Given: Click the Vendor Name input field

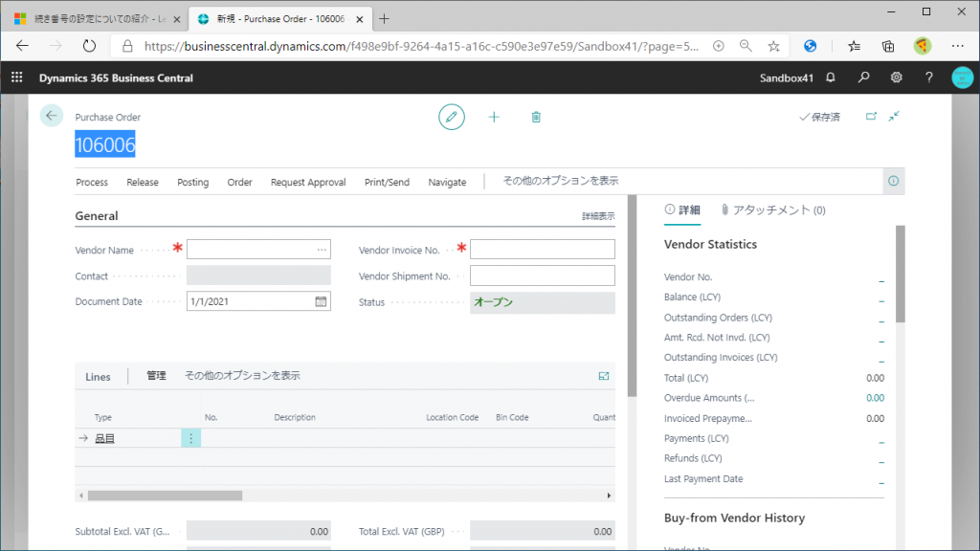Looking at the screenshot, I should (x=258, y=250).
